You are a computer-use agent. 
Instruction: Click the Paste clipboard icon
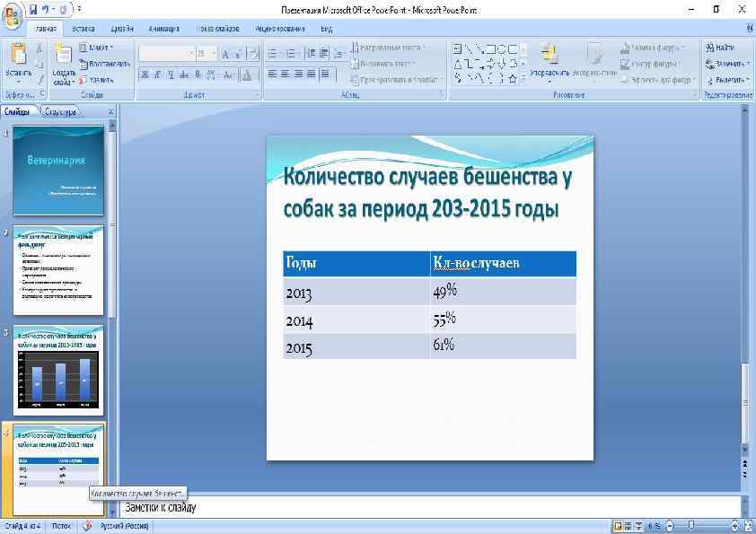tap(18, 55)
